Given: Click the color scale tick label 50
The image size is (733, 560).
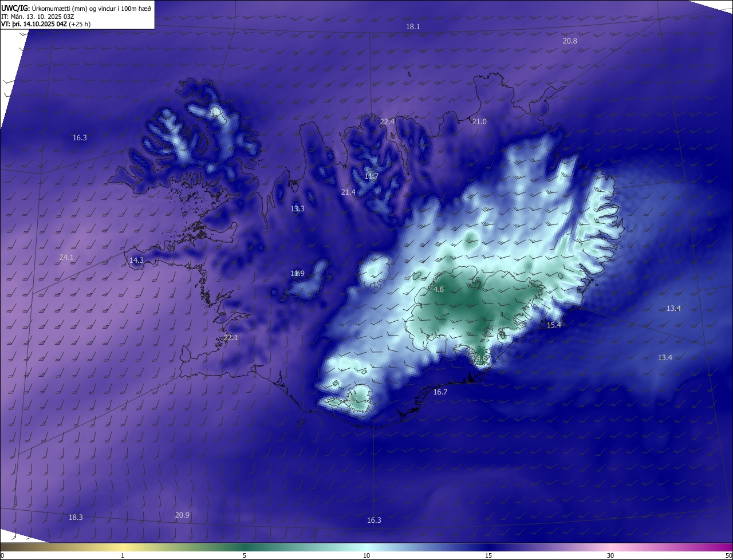Looking at the screenshot, I should (x=728, y=555).
